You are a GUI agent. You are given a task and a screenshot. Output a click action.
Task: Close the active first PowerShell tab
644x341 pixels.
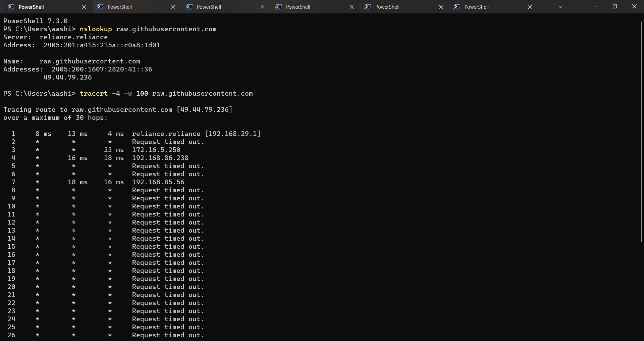[84, 7]
